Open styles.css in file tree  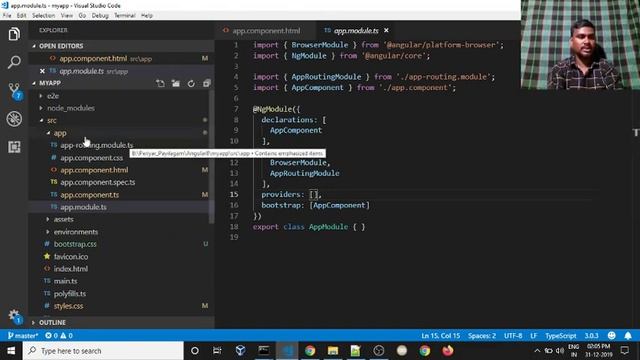click(x=68, y=306)
